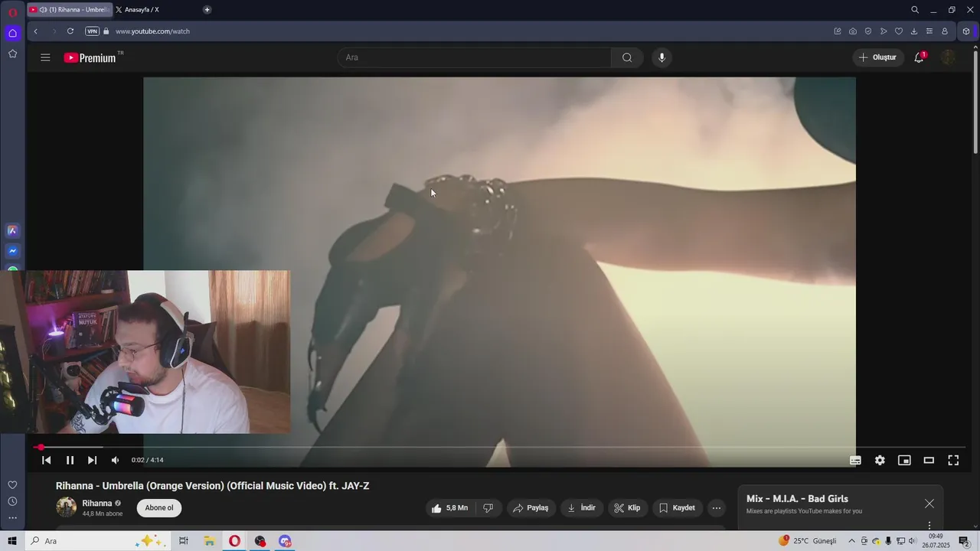Open the YouTube hamburger guide menu

pos(45,57)
